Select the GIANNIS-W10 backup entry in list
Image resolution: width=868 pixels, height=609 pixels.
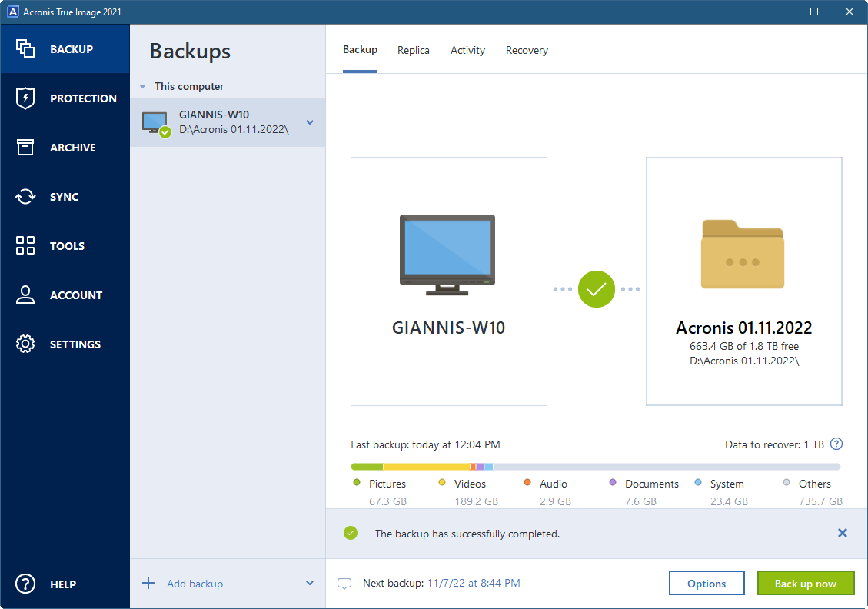(x=228, y=122)
